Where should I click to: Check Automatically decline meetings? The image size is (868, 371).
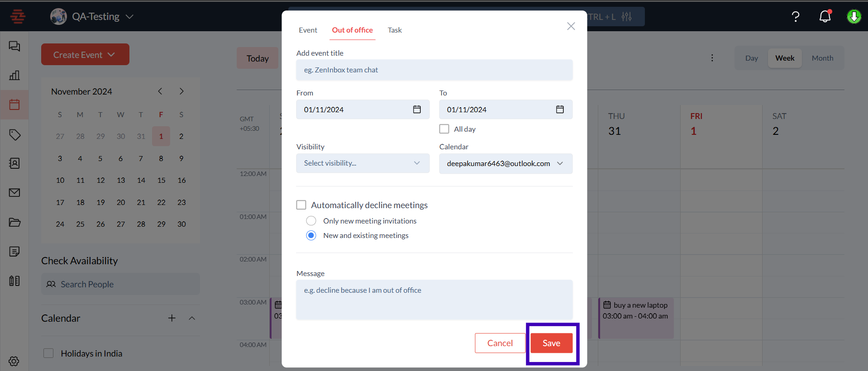[301, 205]
